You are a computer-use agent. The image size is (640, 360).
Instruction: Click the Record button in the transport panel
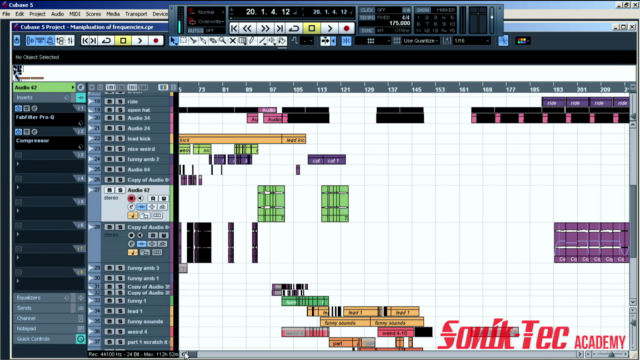[347, 28]
